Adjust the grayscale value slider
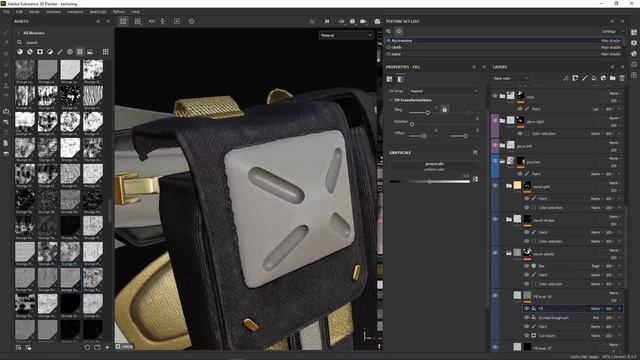 pyautogui.click(x=430, y=182)
